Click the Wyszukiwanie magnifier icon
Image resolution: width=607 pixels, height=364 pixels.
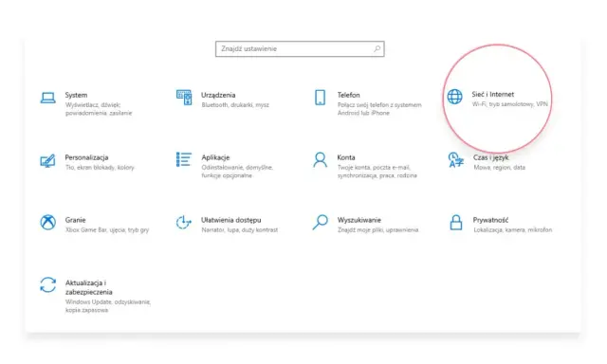click(320, 223)
